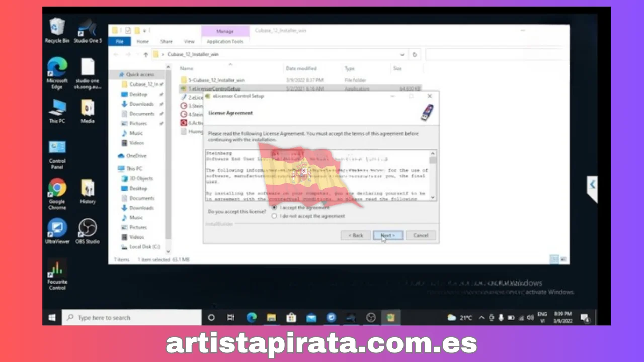Image resolution: width=644 pixels, height=362 pixels.
Task: Open Application Tools ribbon tab
Action: pos(225,42)
